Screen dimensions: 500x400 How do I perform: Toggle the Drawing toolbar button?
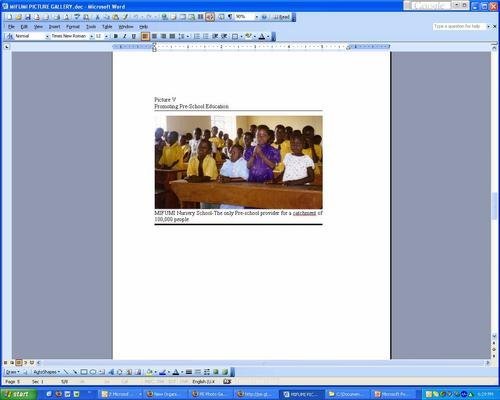(210, 17)
